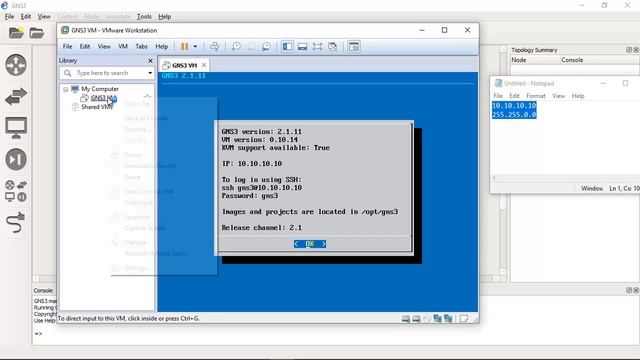Browse all devices icon in GNS3 sidebar
The image size is (640, 360).
pos(16,191)
